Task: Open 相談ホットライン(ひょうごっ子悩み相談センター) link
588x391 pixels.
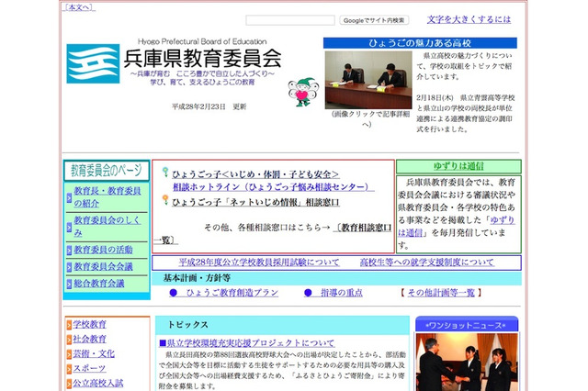Action: pos(274,187)
